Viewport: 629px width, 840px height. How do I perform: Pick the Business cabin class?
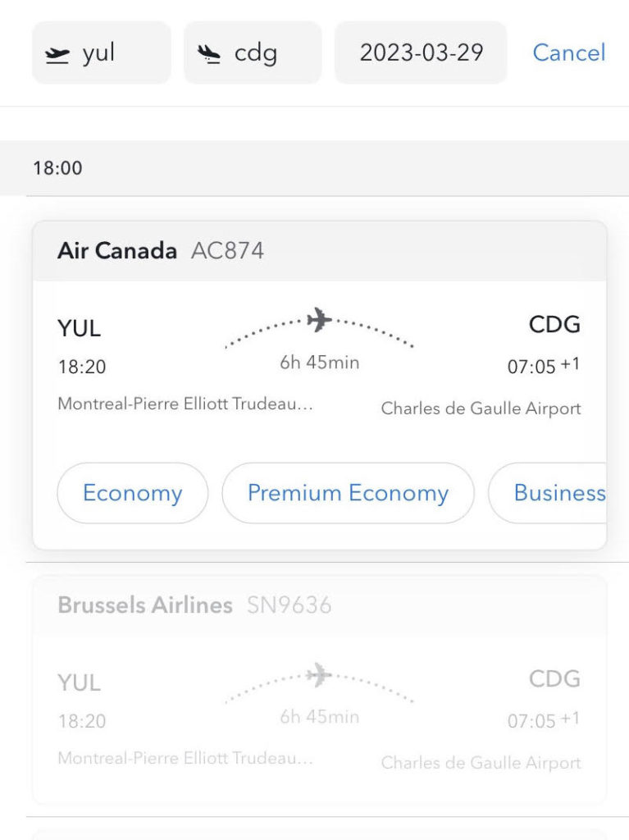tap(558, 493)
